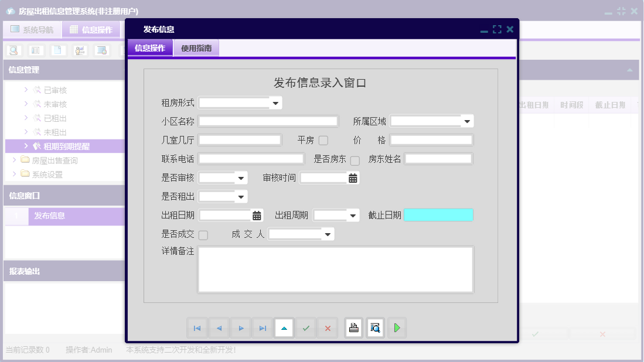Jump to the first record navigation icon
This screenshot has width=644, height=362.
[197, 328]
